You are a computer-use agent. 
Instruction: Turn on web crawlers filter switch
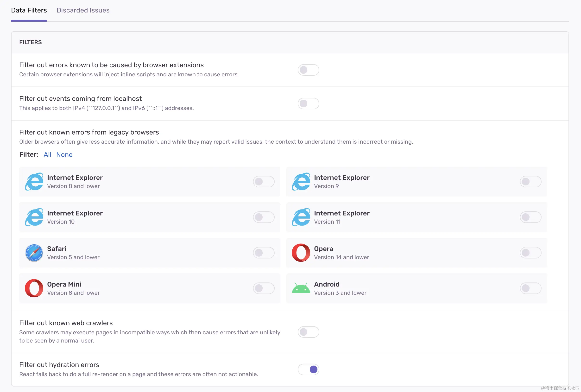point(308,332)
